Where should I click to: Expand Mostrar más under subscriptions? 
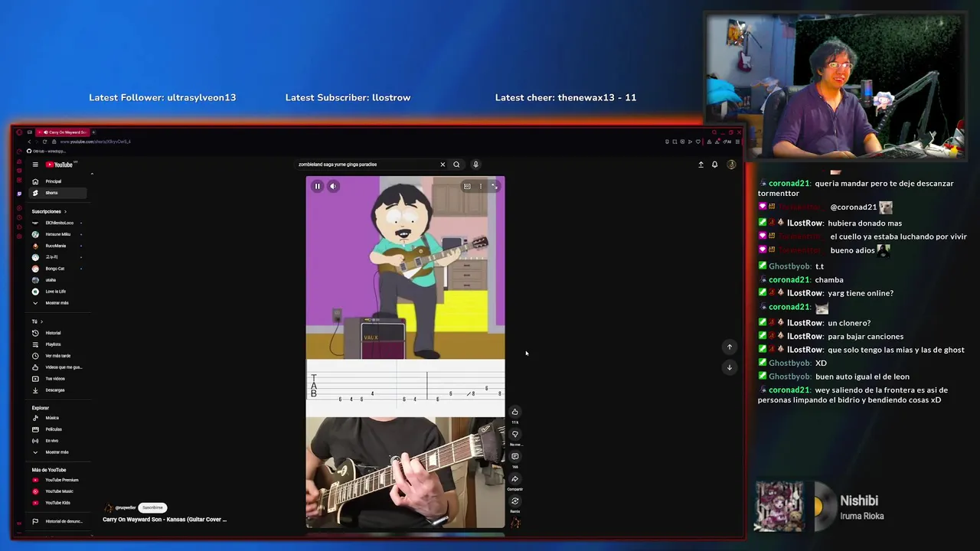click(x=57, y=303)
